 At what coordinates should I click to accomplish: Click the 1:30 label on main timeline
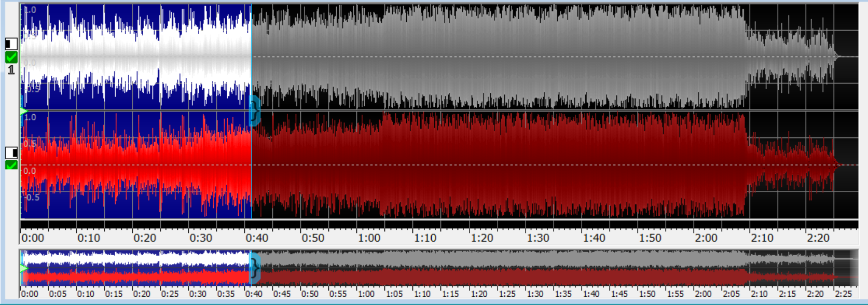(538, 238)
